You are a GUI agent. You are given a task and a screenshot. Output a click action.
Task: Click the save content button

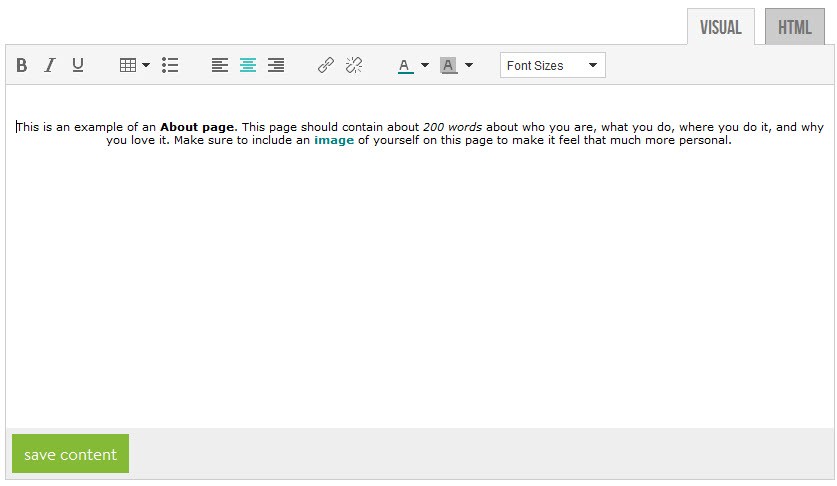(x=70, y=453)
